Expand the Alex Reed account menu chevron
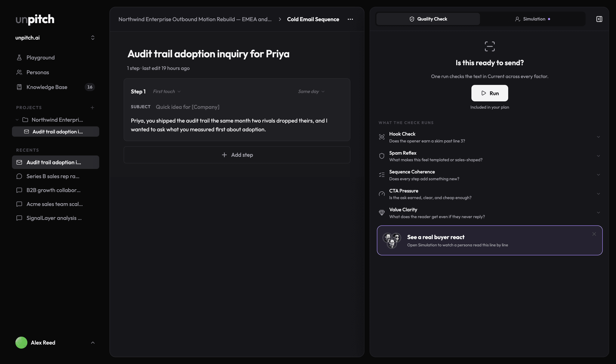Viewport: 616px width, 364px height. coord(93,342)
